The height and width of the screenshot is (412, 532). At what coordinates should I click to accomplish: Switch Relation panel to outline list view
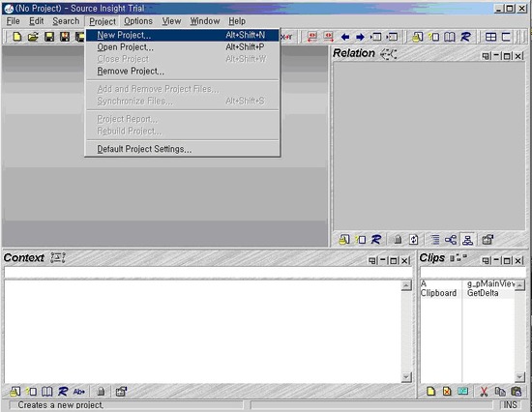click(x=434, y=240)
